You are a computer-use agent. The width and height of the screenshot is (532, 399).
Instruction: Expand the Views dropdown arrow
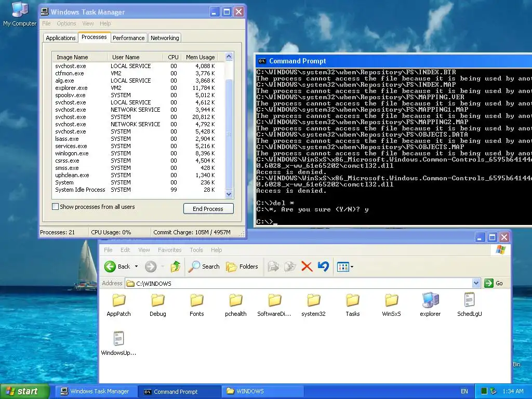pos(352,267)
